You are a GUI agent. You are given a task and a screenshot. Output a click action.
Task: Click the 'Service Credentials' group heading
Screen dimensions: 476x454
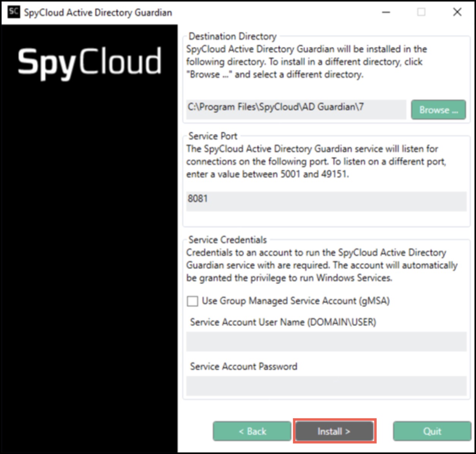[x=228, y=240]
